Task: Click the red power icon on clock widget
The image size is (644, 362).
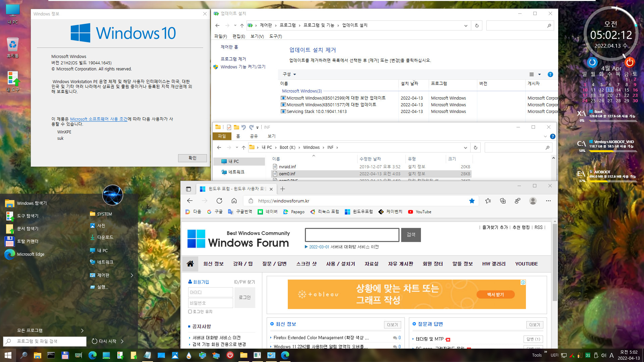Action: point(630,62)
